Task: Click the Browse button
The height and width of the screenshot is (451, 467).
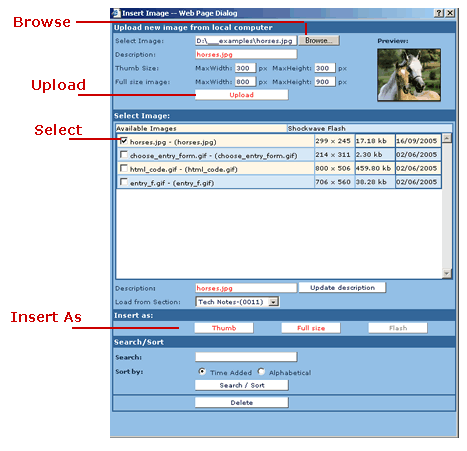Action: pos(319,40)
